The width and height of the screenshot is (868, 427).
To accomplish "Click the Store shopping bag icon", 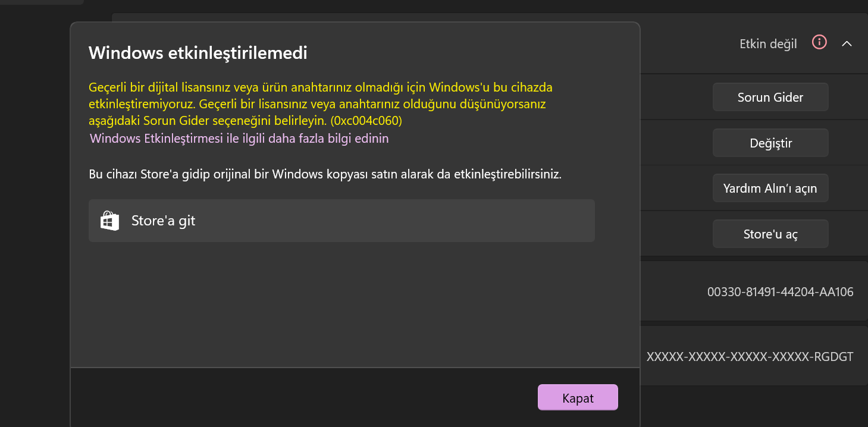I will click(110, 221).
